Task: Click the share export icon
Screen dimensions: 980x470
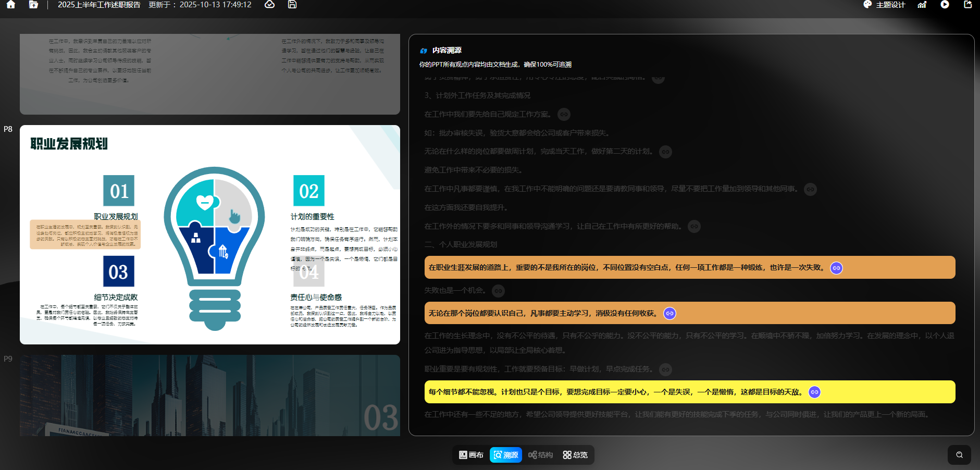Action: tap(967, 5)
